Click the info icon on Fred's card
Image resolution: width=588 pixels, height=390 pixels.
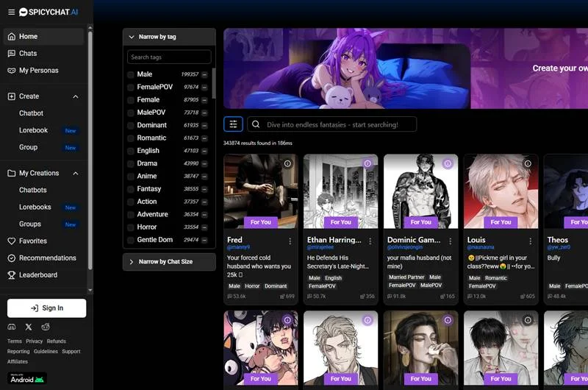coord(287,163)
